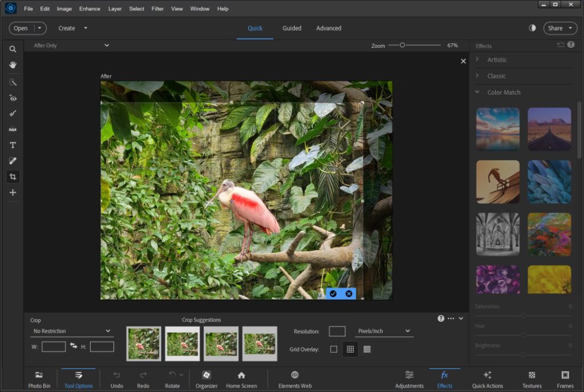
Task: Expand the Artistic effects section
Action: point(497,60)
